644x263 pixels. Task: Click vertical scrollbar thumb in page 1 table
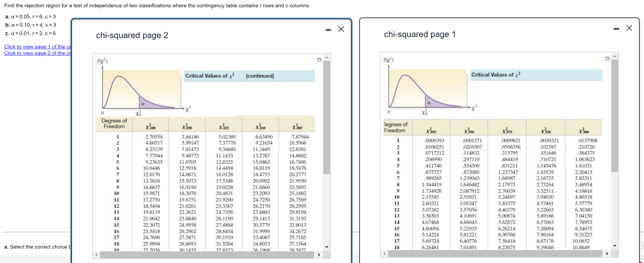coord(615,115)
